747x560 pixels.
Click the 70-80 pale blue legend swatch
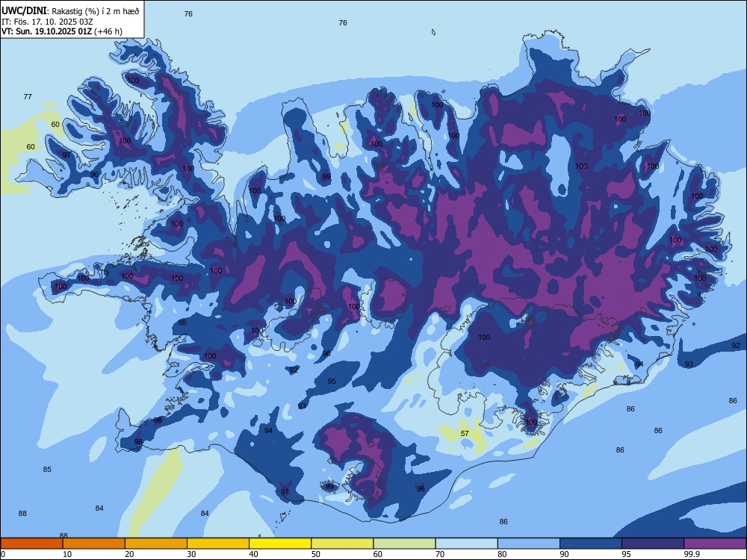pyautogui.click(x=466, y=544)
